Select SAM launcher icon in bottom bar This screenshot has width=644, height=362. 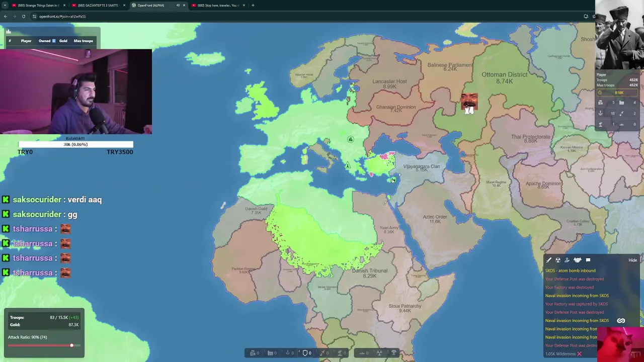pos(340,353)
